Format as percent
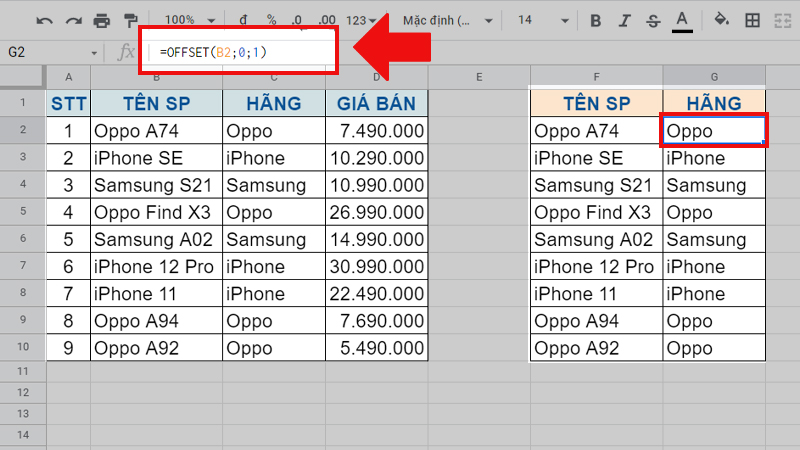Image resolution: width=800 pixels, height=450 pixels. click(x=271, y=20)
